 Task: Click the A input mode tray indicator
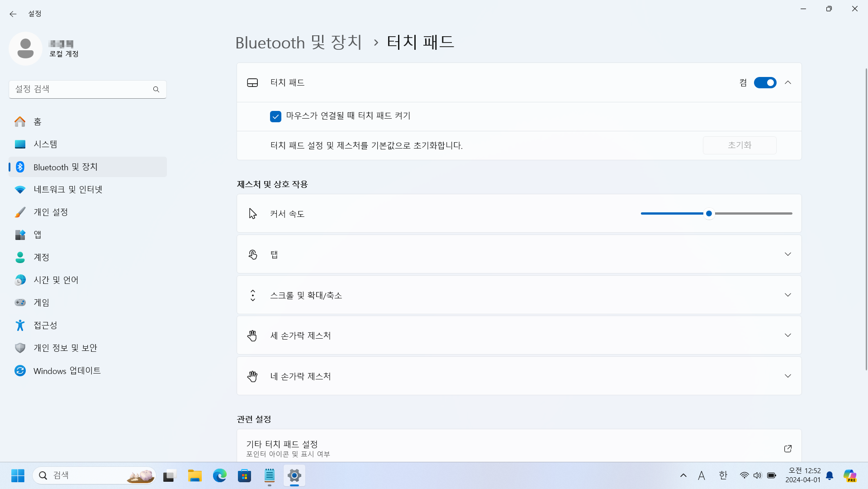click(702, 475)
